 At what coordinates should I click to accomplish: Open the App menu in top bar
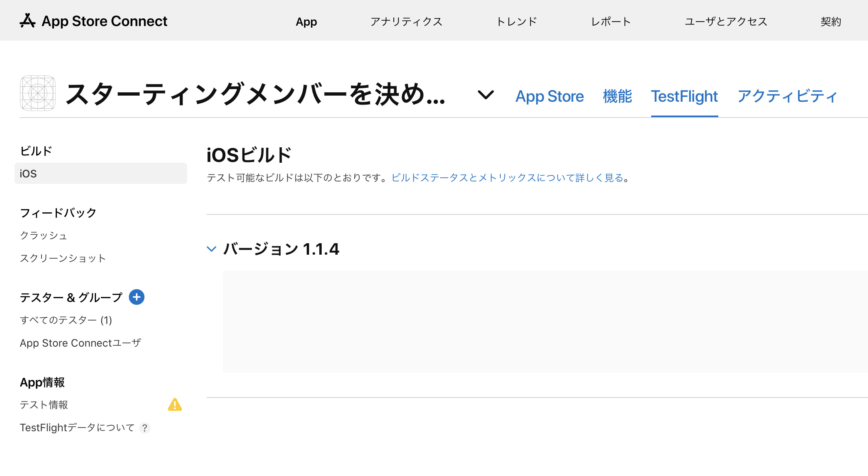coord(306,22)
